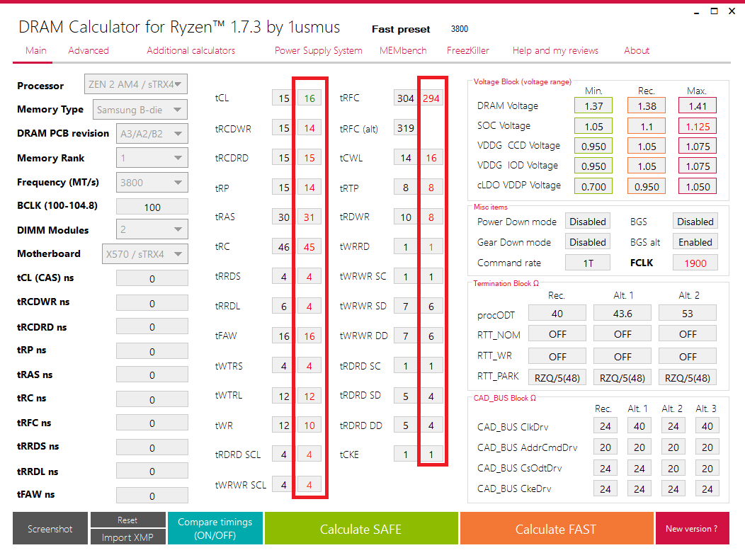Click the procODT Alt. 1 value 43.6
The height and width of the screenshot is (560, 745).
pyautogui.click(x=622, y=314)
